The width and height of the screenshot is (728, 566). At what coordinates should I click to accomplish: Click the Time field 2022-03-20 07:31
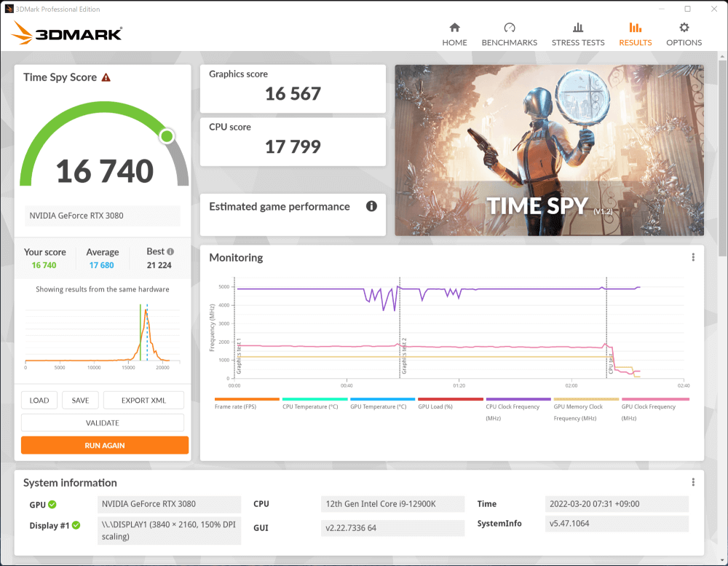[x=617, y=504]
